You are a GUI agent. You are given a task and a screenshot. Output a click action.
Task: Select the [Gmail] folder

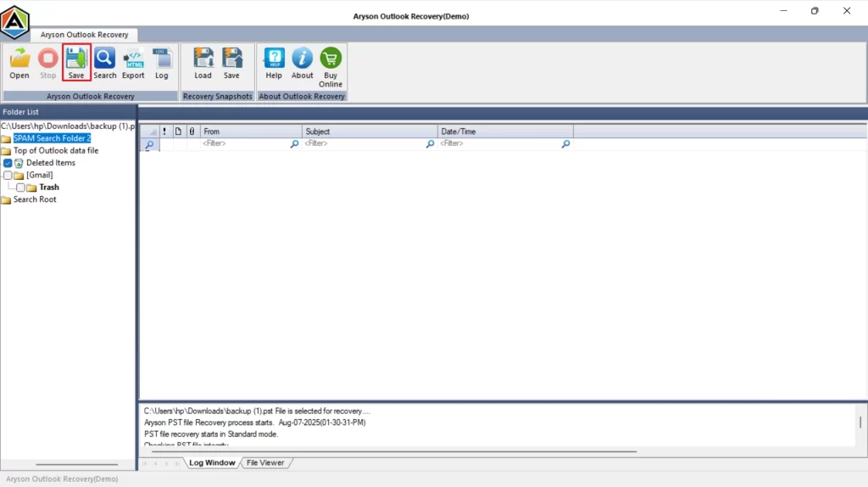[39, 175]
